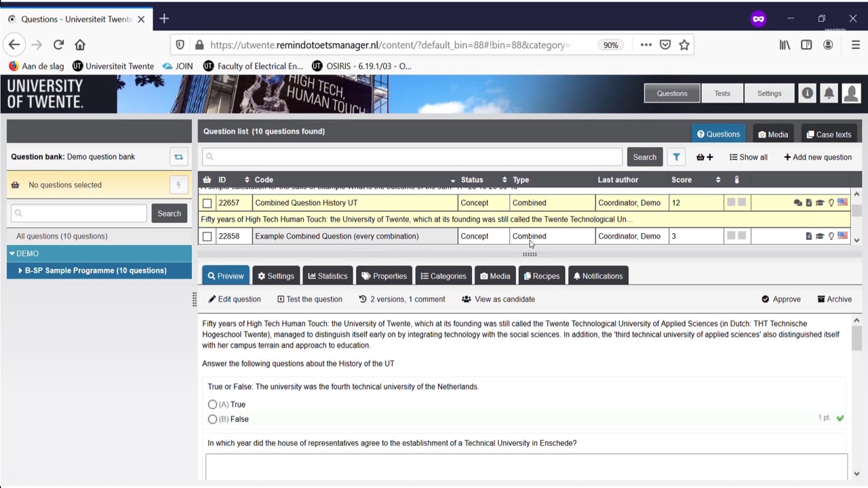Tick checkbox for question 22858
The width and height of the screenshot is (868, 488).
click(208, 237)
